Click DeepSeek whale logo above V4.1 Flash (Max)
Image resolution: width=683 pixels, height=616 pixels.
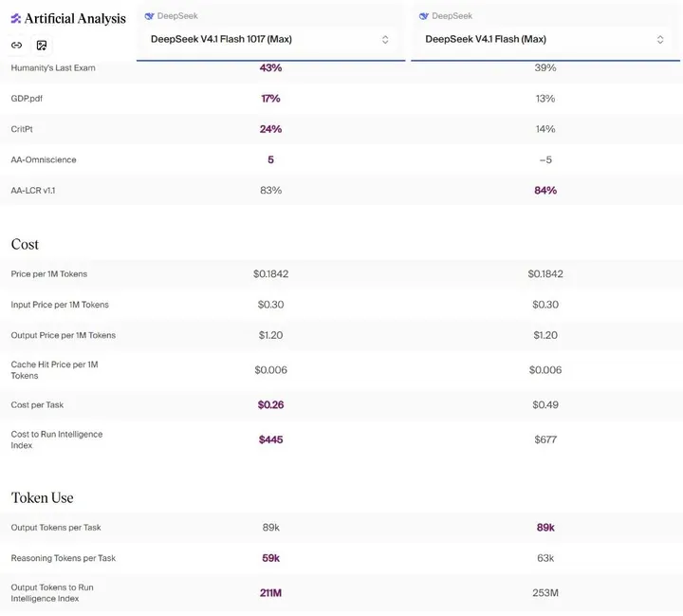click(x=424, y=16)
